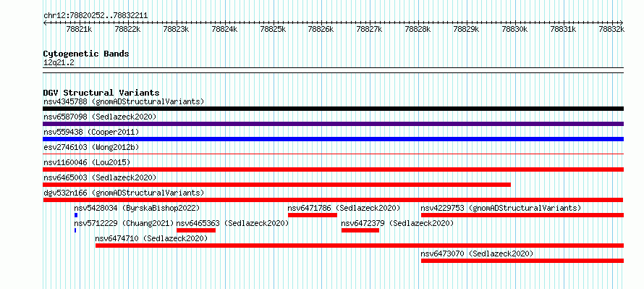Image resolution: width=644 pixels, height=289 pixels.
Task: Click the nsv6465363 Sedlazeck2020 label
Action: point(232,223)
